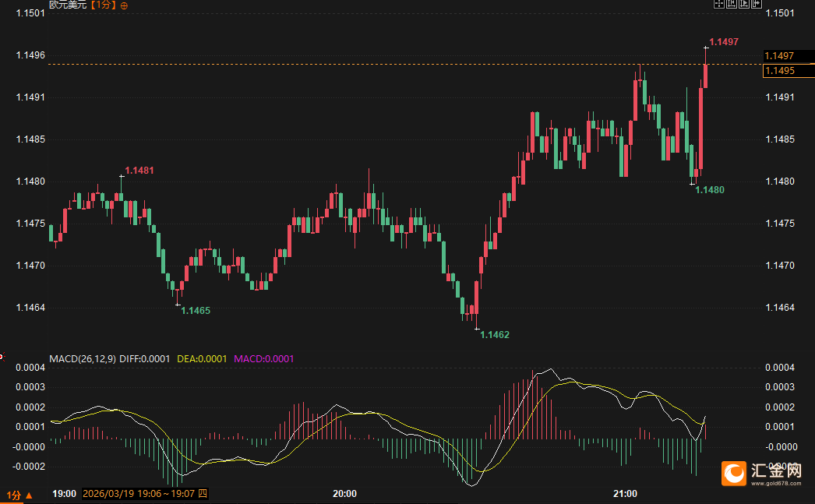
Task: Click the small red marker on left edge
Action: pyautogui.click(x=2, y=357)
